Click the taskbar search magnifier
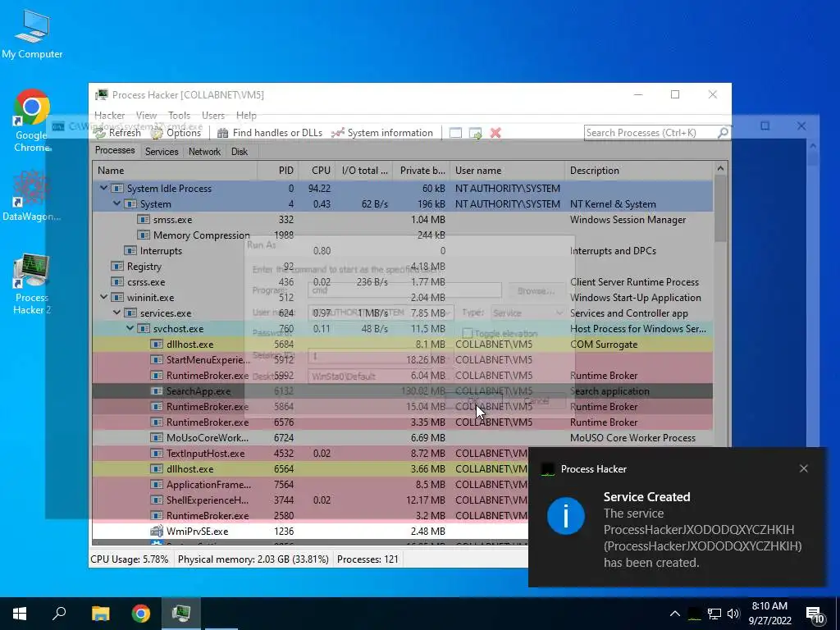Screen dimensions: 840x630 [59, 614]
